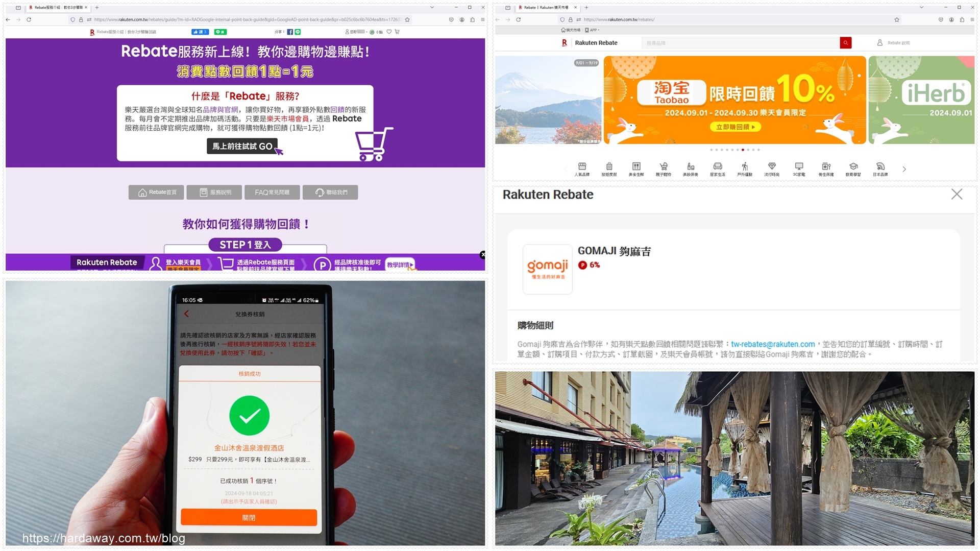980x551 pixels.
Task: Open the left browser's application menu
Action: (x=482, y=19)
